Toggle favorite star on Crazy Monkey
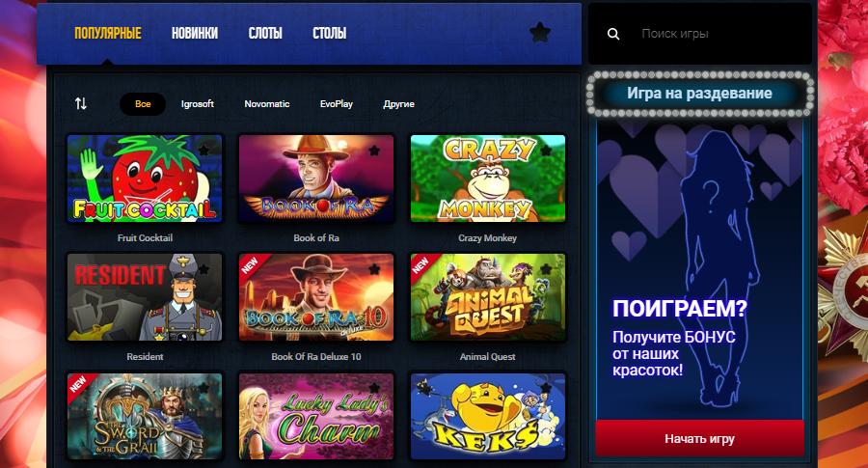Screen dimensions: 868x468 pyautogui.click(x=547, y=150)
